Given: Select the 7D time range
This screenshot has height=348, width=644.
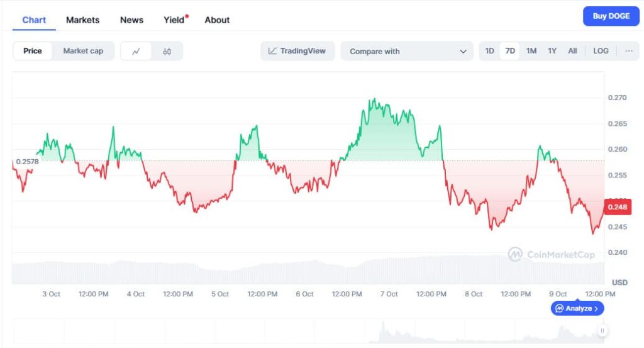Looking at the screenshot, I should [x=510, y=51].
